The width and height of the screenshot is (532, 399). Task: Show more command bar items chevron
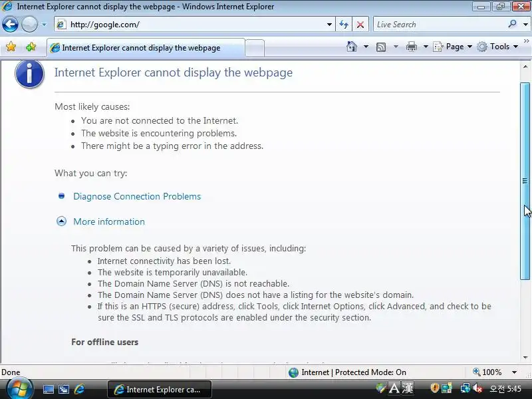526,41
